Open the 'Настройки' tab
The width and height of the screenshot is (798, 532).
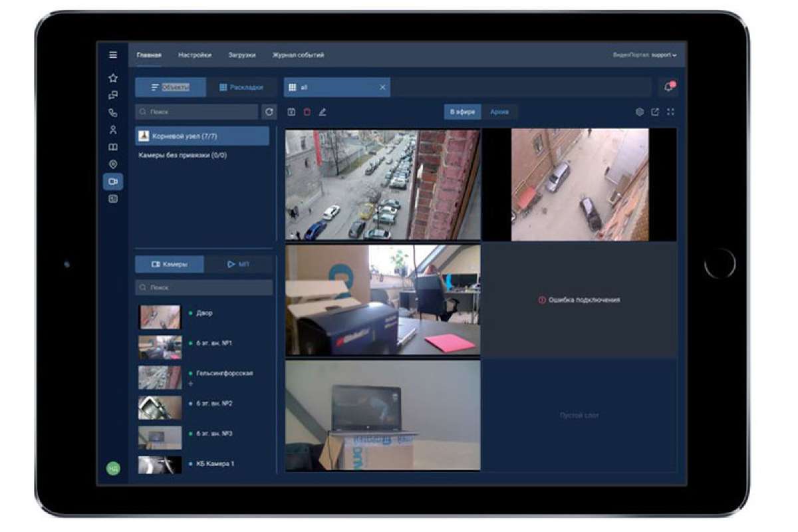click(x=195, y=55)
